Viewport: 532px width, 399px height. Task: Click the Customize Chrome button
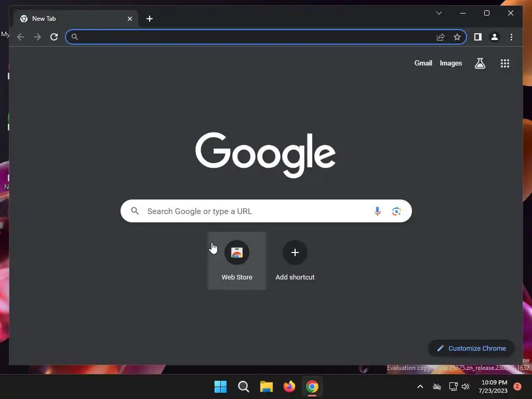pyautogui.click(x=471, y=348)
